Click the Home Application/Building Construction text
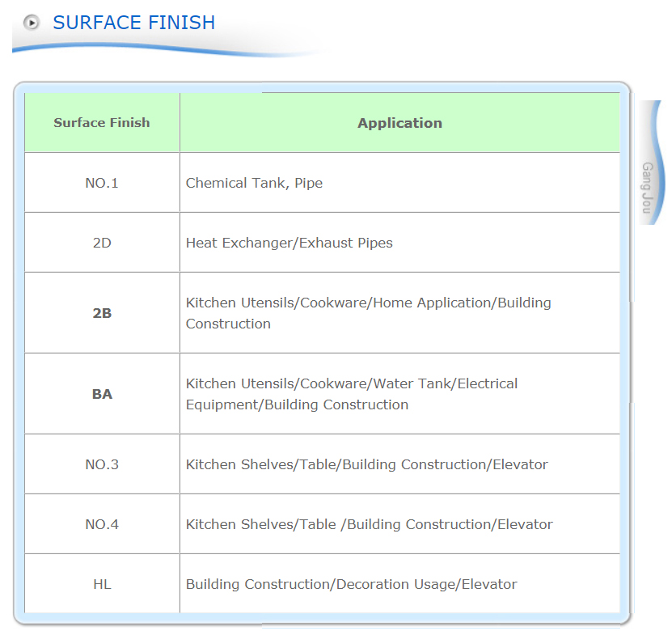The width and height of the screenshot is (672, 631). coord(369,313)
